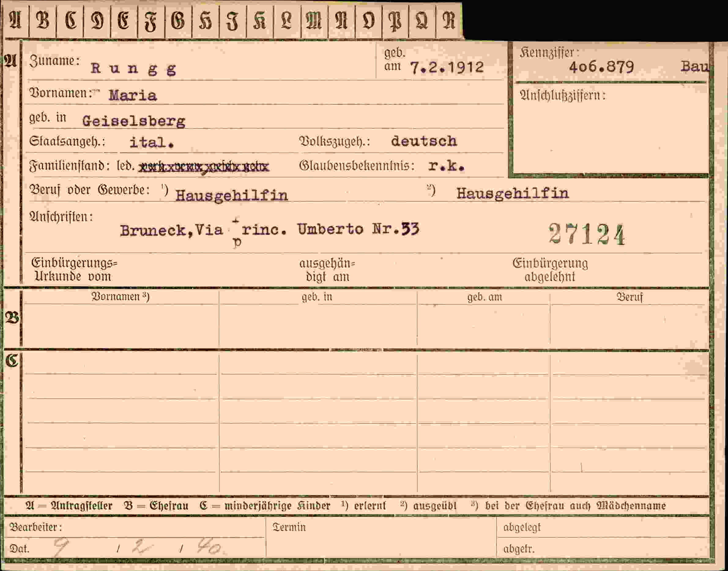Click legend text 'C = minderjährige Kinder'
Image resolution: width=728 pixels, height=571 pixels.
[265, 506]
